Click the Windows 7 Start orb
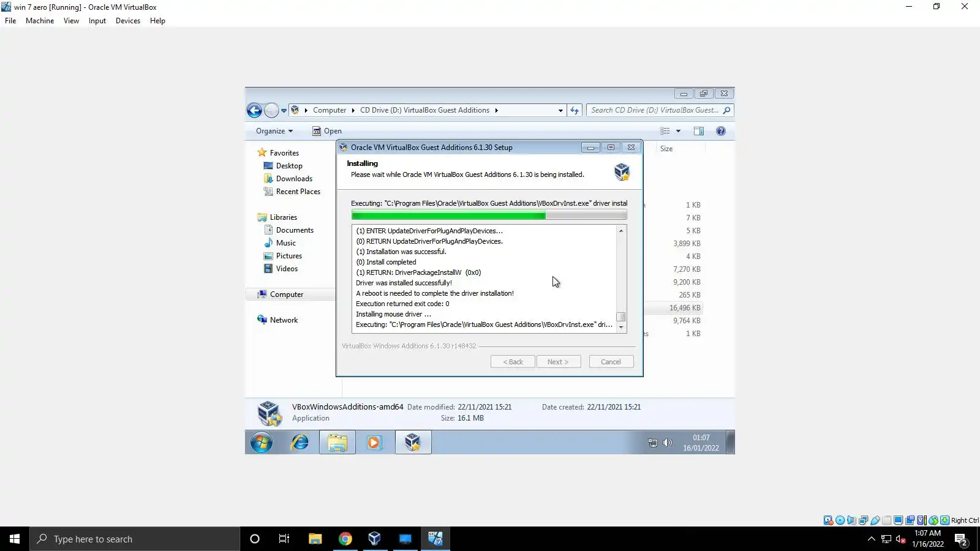This screenshot has height=551, width=980. (262, 442)
